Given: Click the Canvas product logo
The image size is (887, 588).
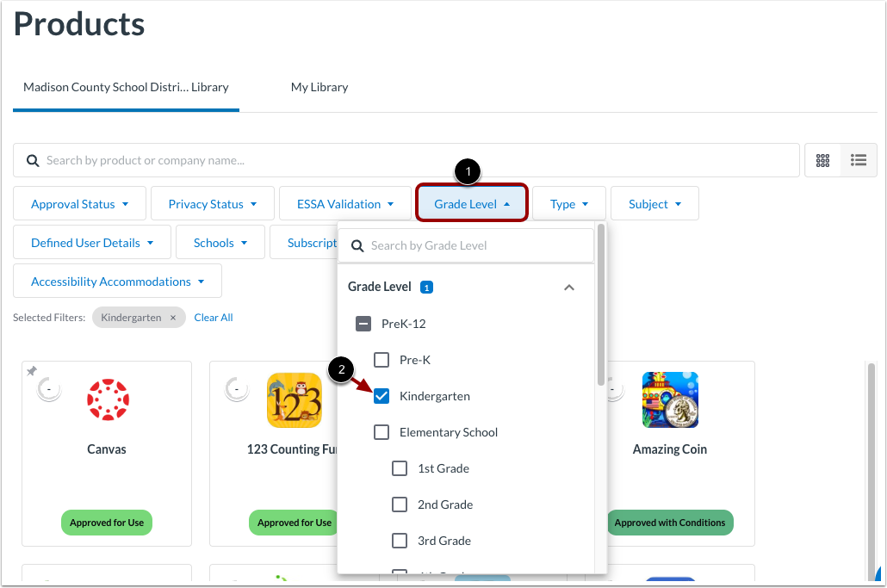Looking at the screenshot, I should 108,399.
